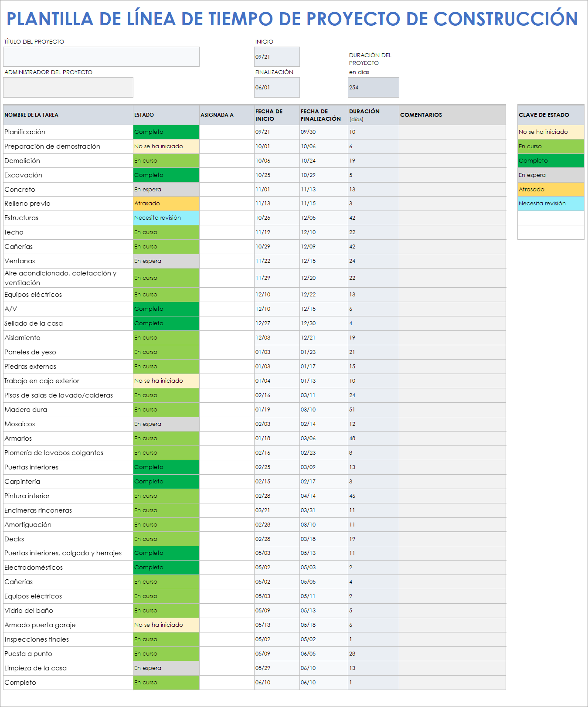Select the Excavación task cell
The width and height of the screenshot is (588, 707).
point(68,175)
